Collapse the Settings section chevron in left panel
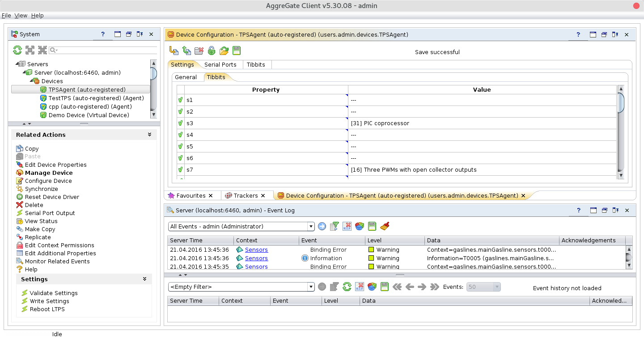This screenshot has width=644, height=338. click(144, 279)
